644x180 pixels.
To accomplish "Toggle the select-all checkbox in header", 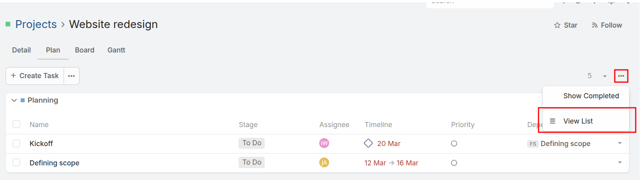I will (x=16, y=124).
